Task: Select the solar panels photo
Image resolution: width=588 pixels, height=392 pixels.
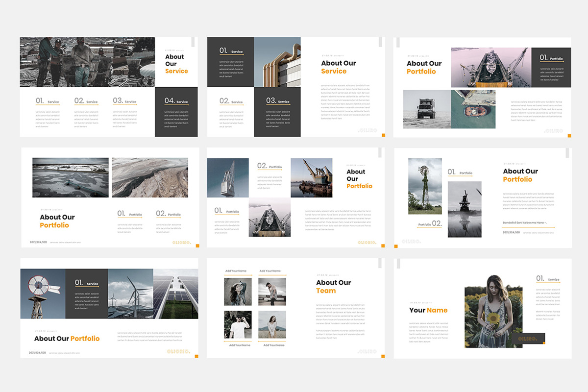Action: pyautogui.click(x=175, y=294)
